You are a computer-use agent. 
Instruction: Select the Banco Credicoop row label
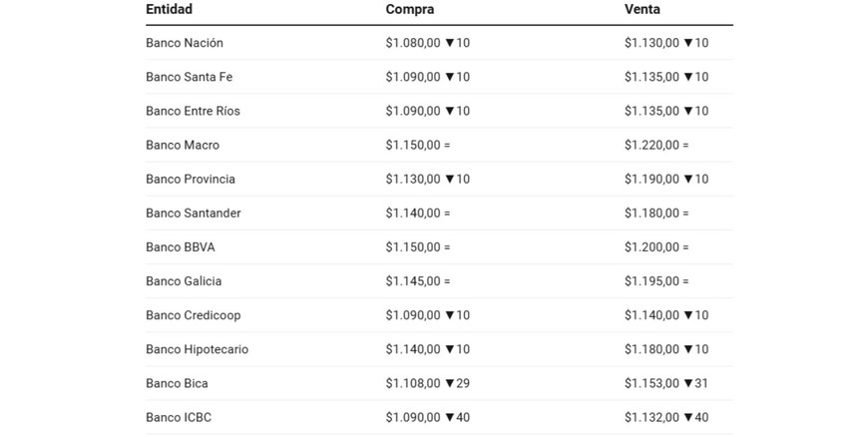[194, 315]
